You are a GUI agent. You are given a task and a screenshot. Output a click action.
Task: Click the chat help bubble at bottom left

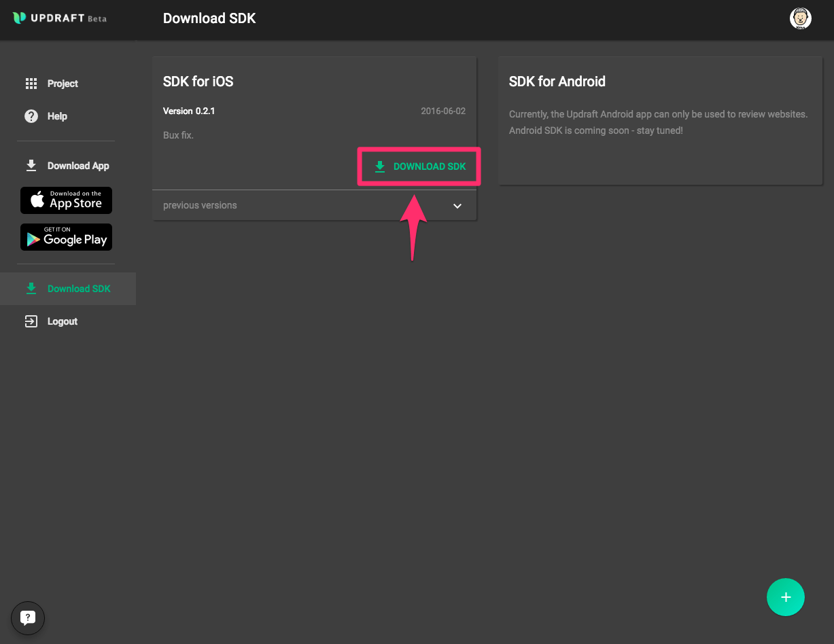[28, 618]
